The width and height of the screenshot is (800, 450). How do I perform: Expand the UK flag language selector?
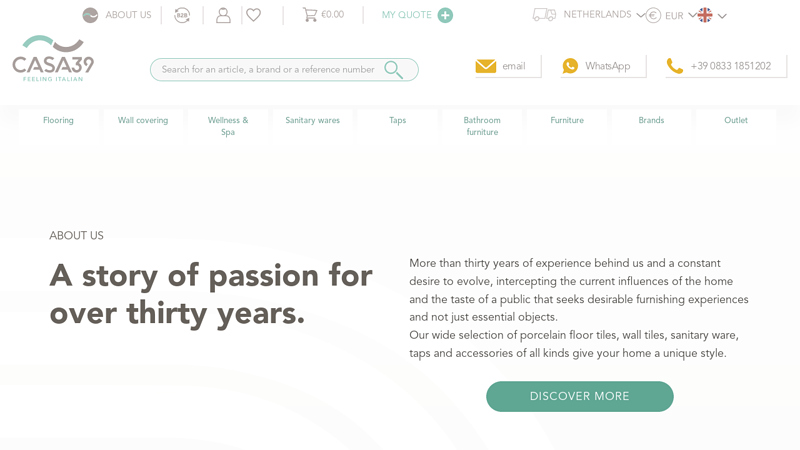point(712,15)
